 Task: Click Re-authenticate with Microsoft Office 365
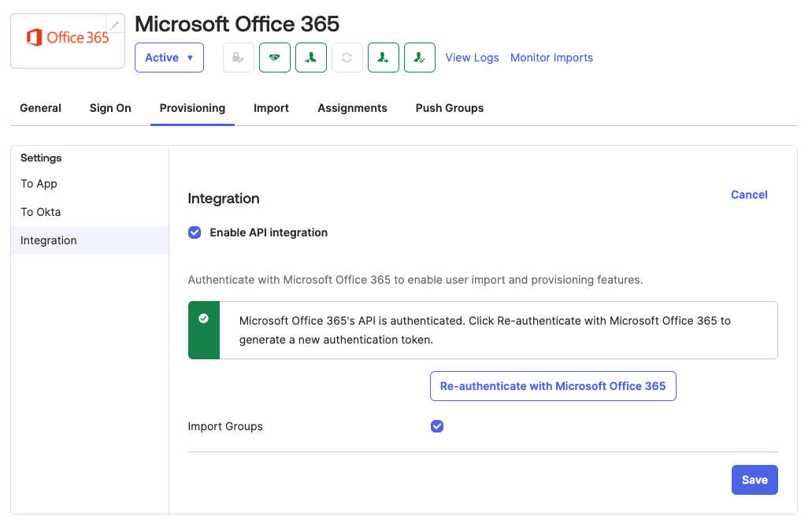click(553, 386)
